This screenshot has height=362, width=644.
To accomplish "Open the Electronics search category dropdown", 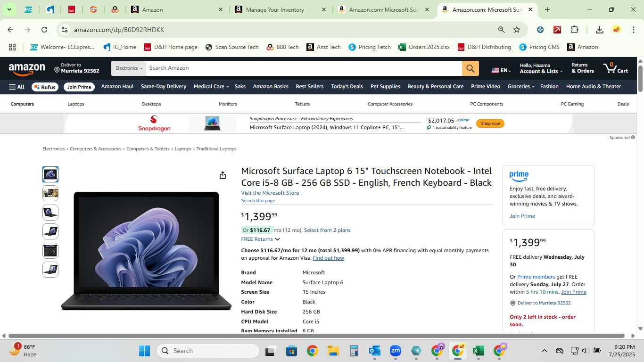I will 129,68.
